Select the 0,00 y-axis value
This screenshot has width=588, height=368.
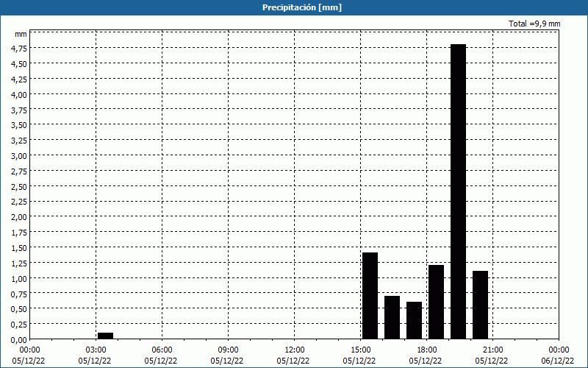(18, 339)
